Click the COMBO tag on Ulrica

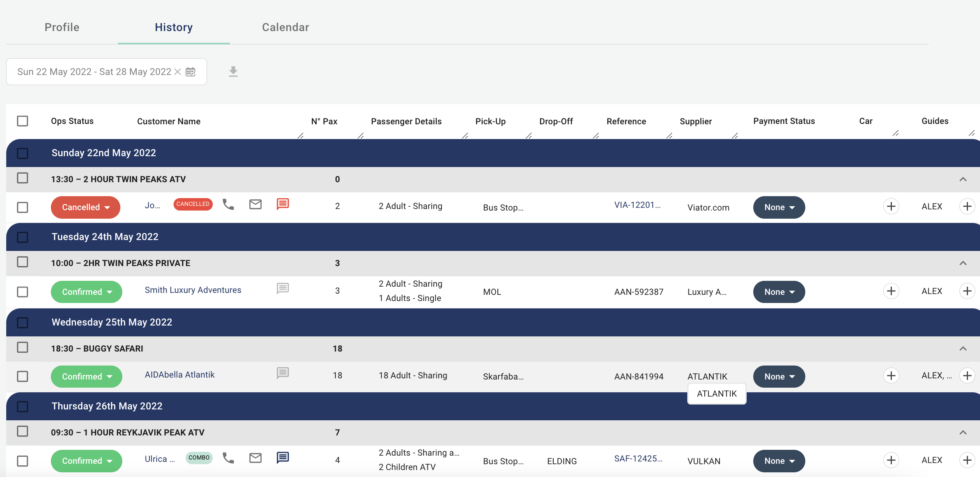click(x=199, y=458)
